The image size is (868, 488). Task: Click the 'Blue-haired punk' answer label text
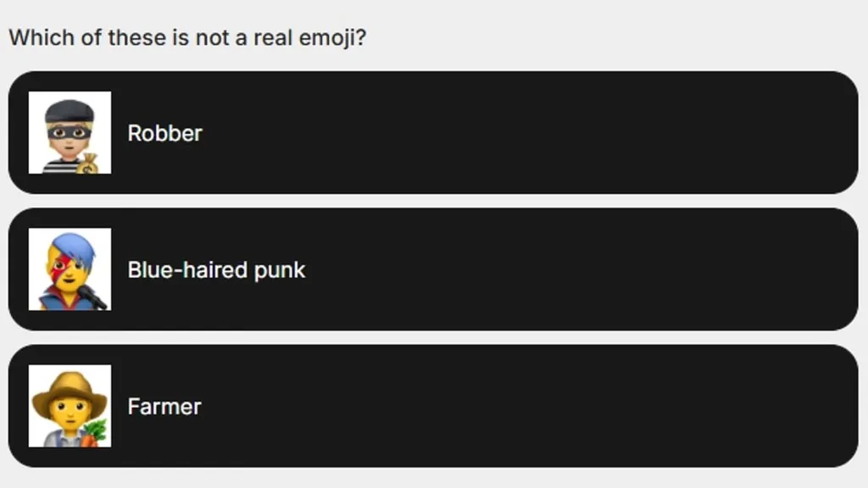tap(216, 270)
